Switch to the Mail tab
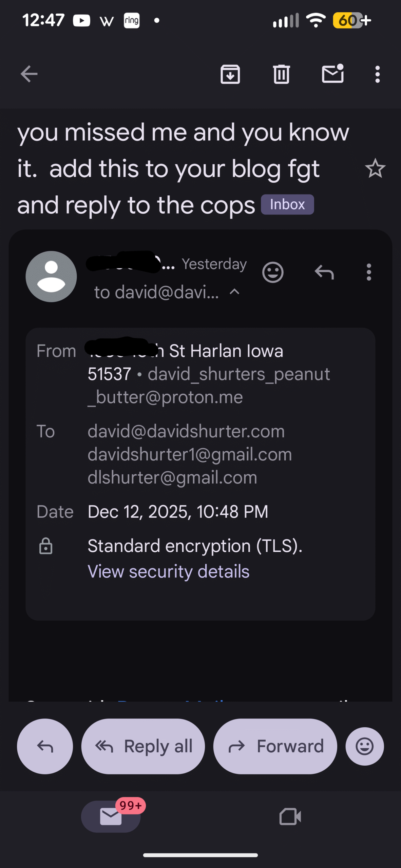This screenshot has height=868, width=401. click(x=111, y=816)
